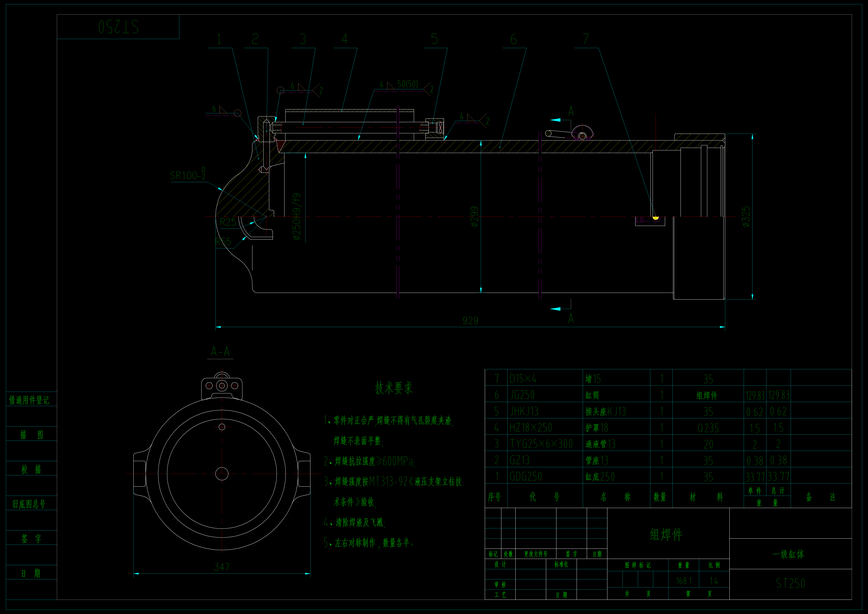Select part code "GZ13" in the parts list
The height and width of the screenshot is (614, 868).
[519, 460]
